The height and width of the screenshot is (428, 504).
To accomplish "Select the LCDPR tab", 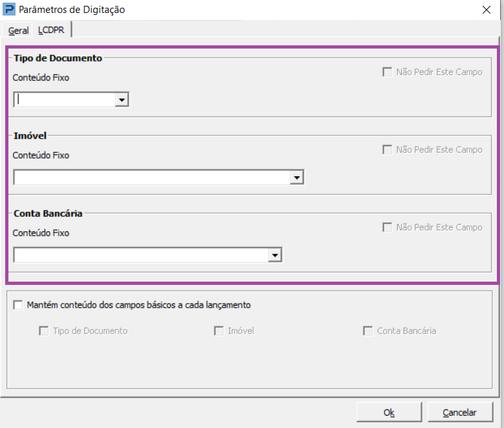I will pyautogui.click(x=51, y=30).
